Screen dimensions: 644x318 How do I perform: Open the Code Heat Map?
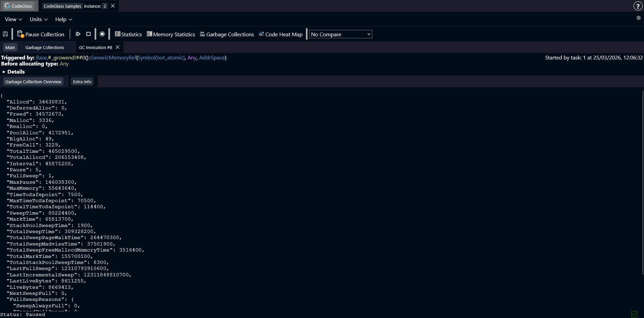point(280,34)
